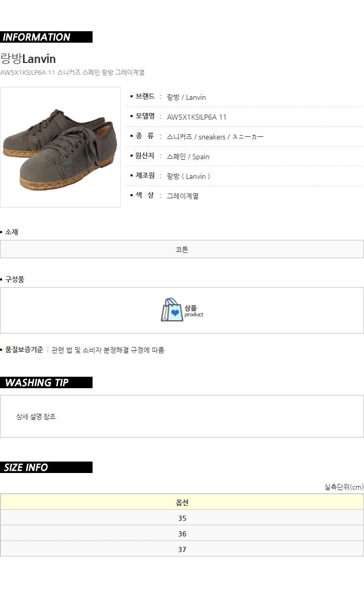The width and height of the screenshot is (364, 601).
Task: Click the 옵션 table column header
Action: pyautogui.click(x=182, y=502)
